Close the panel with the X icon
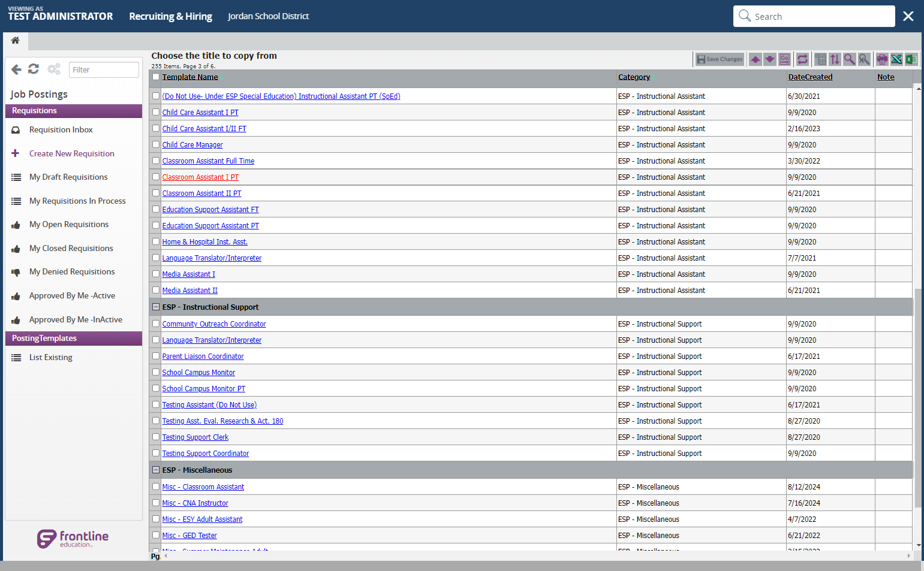Viewport: 924px width, 571px height. (x=908, y=16)
